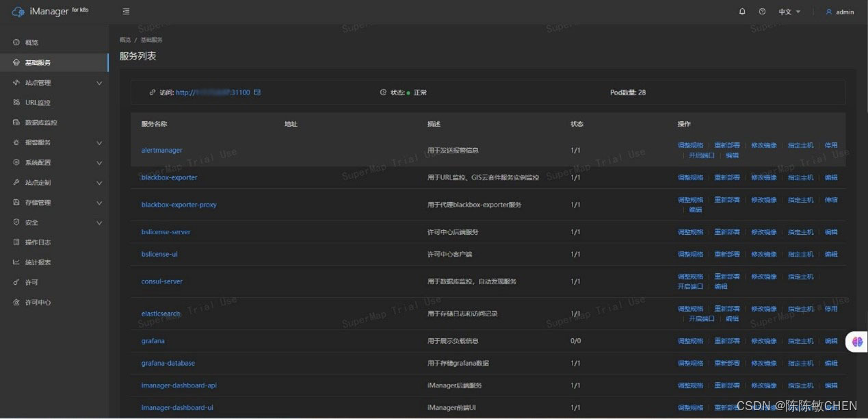
Task: Click the 操作日志 sidebar icon
Action: click(x=16, y=242)
